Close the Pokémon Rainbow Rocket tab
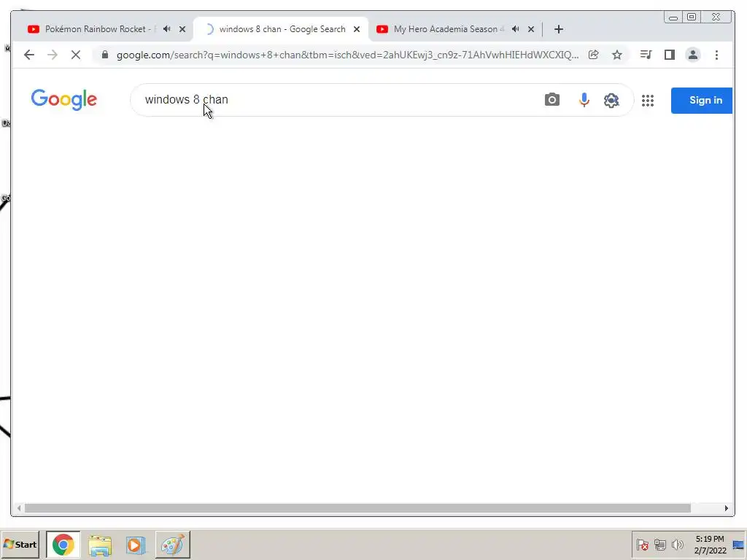The image size is (747, 560). pos(182,29)
